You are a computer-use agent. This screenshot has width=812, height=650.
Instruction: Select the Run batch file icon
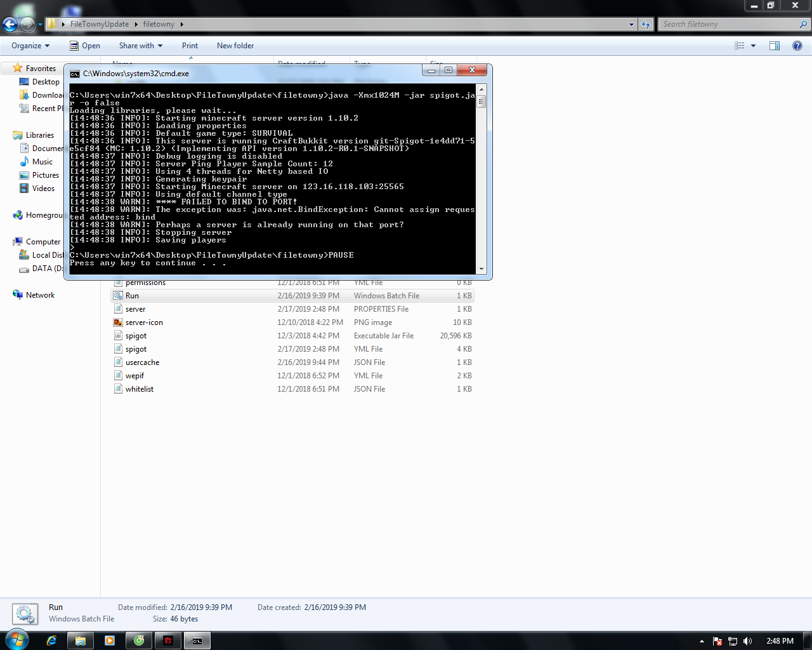pos(118,296)
